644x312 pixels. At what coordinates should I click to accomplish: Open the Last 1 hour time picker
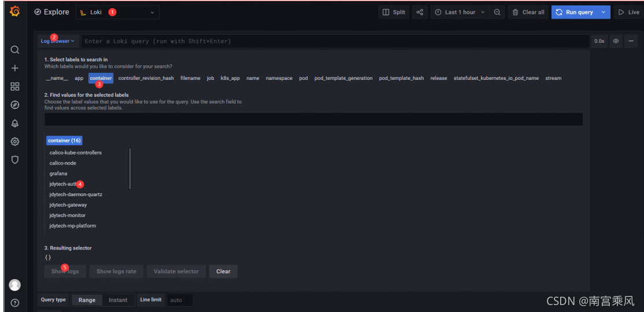click(x=460, y=12)
